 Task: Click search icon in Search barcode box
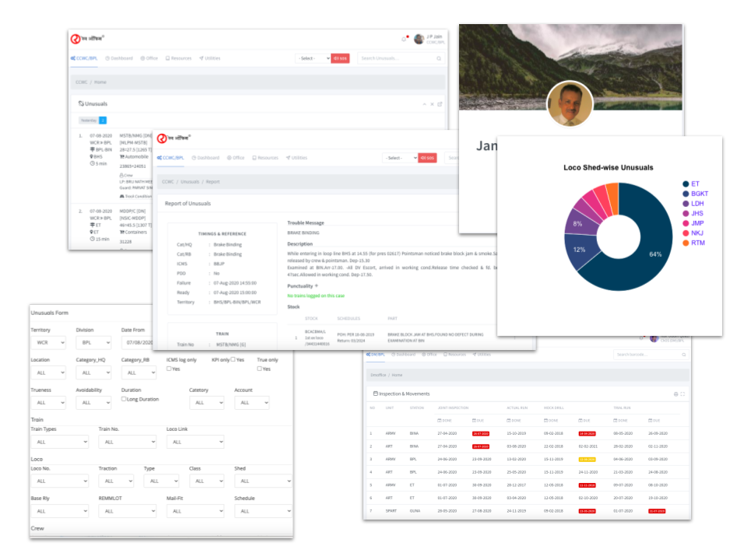[x=684, y=355]
